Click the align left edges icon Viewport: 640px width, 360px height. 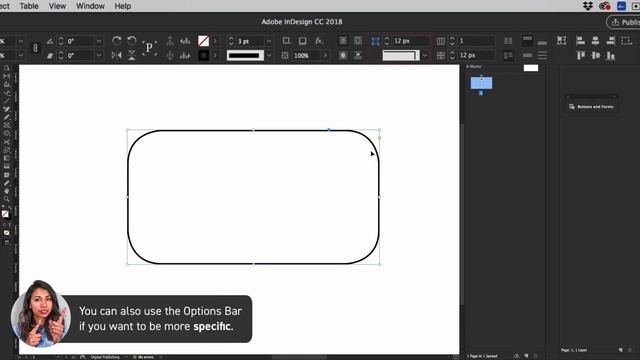point(580,40)
